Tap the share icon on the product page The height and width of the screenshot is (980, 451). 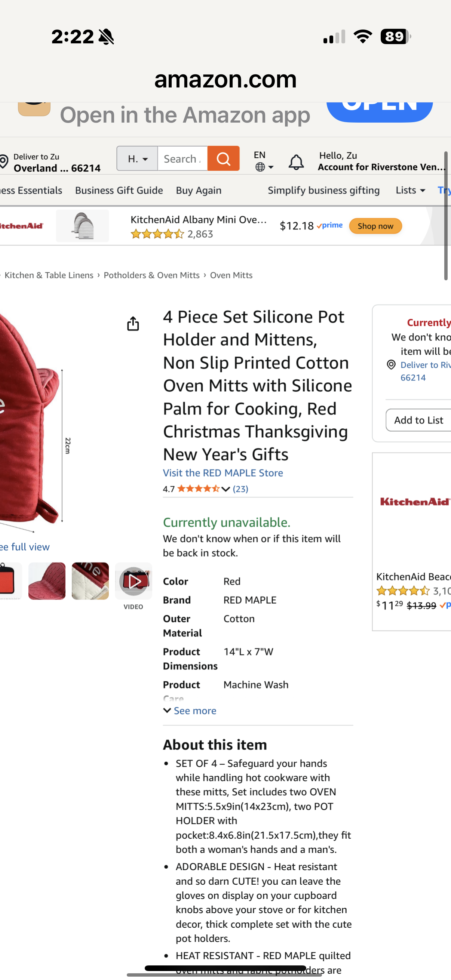click(x=132, y=324)
